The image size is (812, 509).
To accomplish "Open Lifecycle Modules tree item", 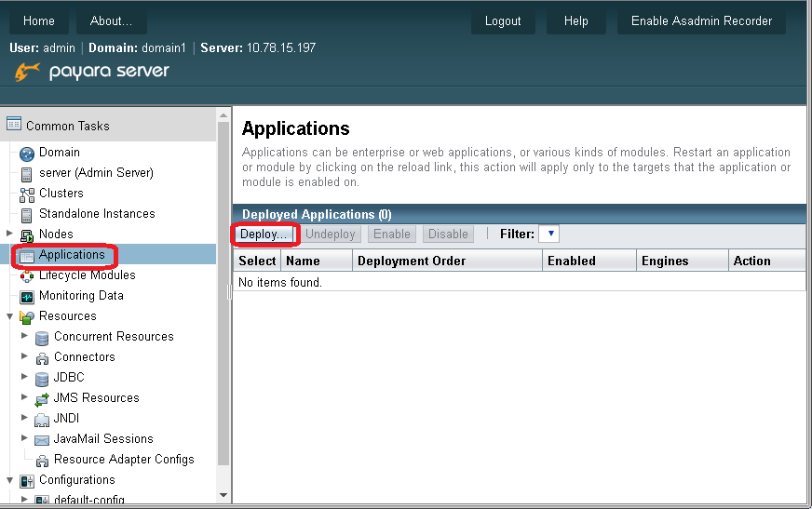I will click(88, 275).
